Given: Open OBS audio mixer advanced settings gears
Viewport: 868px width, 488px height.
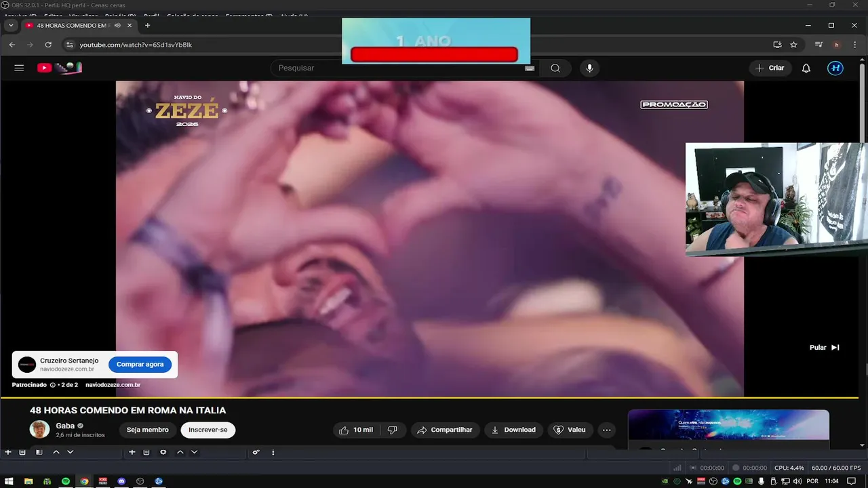Looking at the screenshot, I should (256, 452).
